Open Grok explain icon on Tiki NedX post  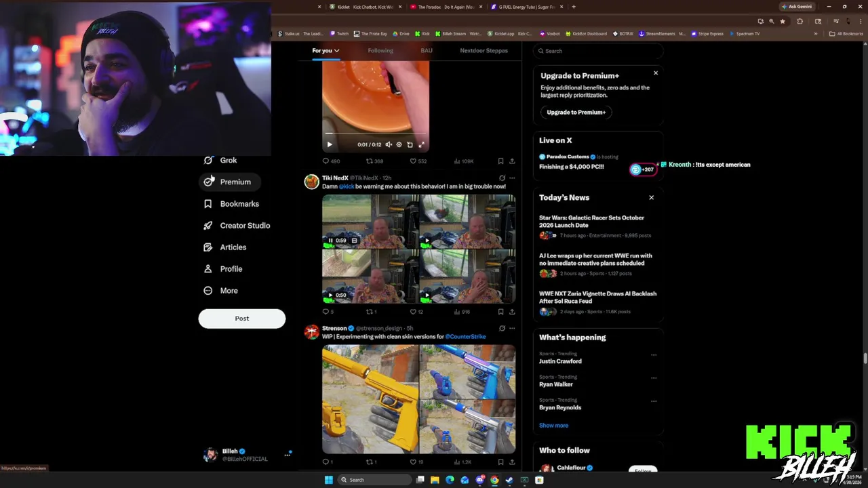tap(502, 178)
